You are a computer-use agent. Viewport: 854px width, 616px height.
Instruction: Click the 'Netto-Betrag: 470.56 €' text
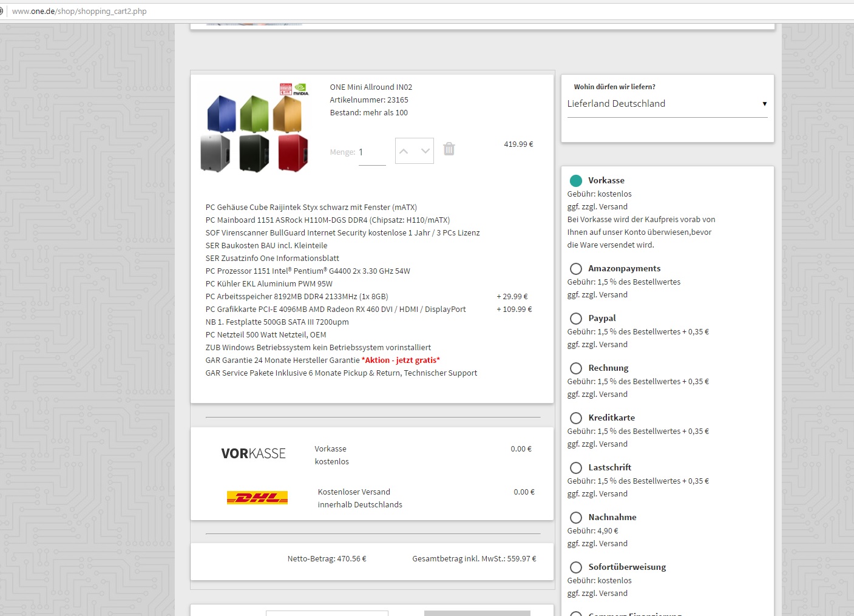(x=327, y=559)
